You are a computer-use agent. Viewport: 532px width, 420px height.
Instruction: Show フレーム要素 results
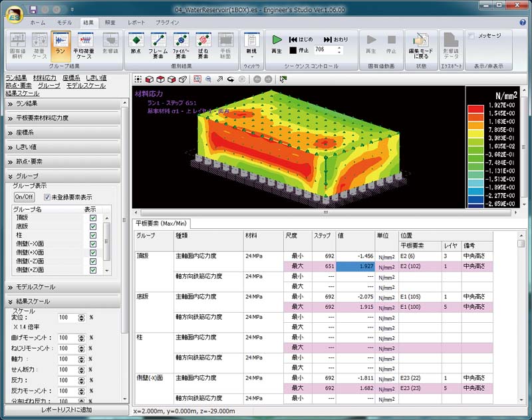pyautogui.click(x=158, y=45)
